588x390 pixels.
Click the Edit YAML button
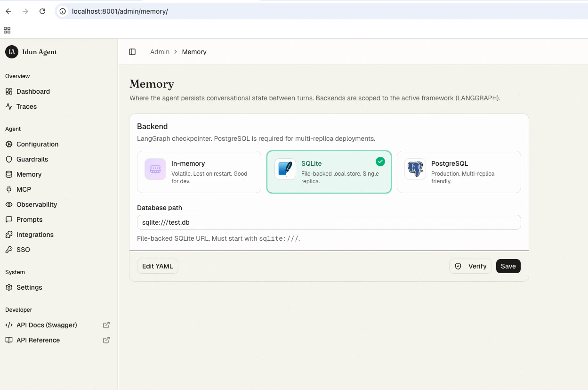[158, 266]
